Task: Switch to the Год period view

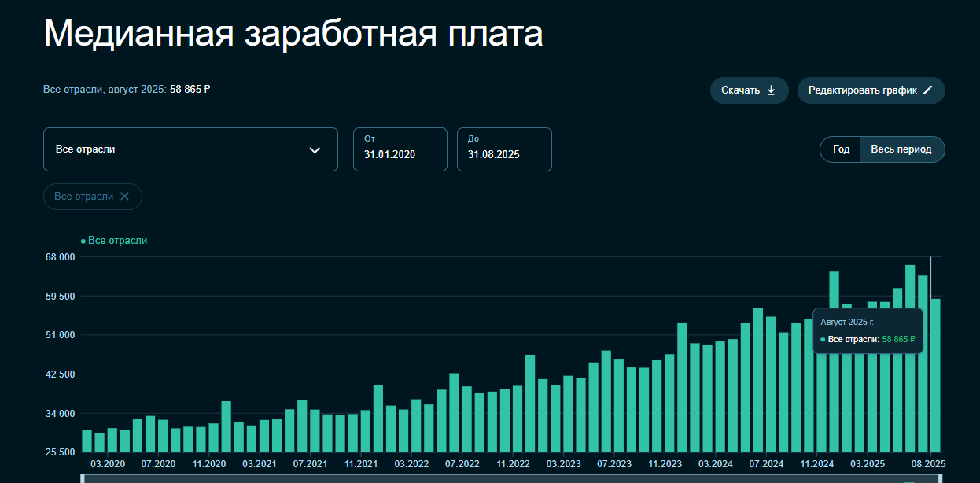Action: coord(841,149)
